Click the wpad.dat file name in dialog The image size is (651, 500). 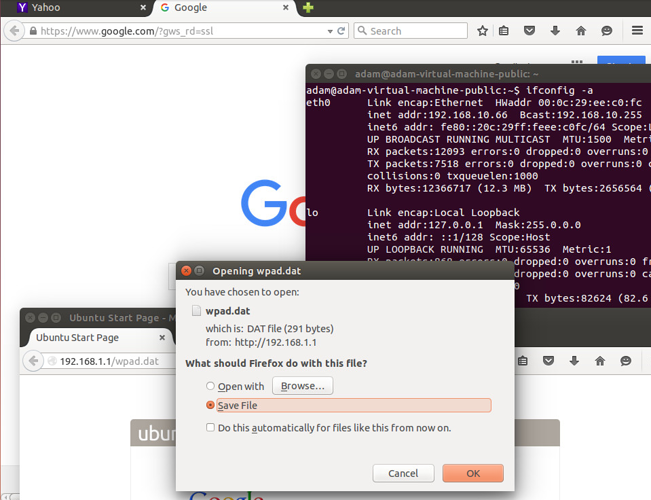pyautogui.click(x=228, y=311)
